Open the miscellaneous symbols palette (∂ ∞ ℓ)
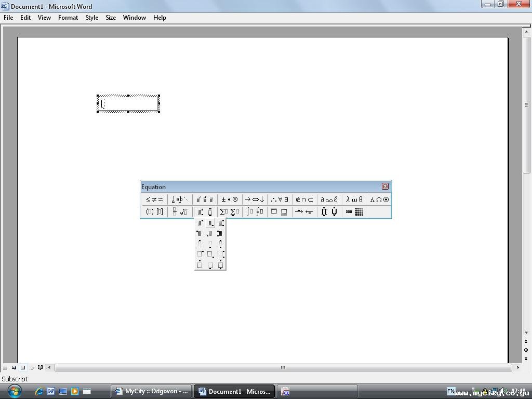Screen dimensions: 532x399 pos(329,199)
